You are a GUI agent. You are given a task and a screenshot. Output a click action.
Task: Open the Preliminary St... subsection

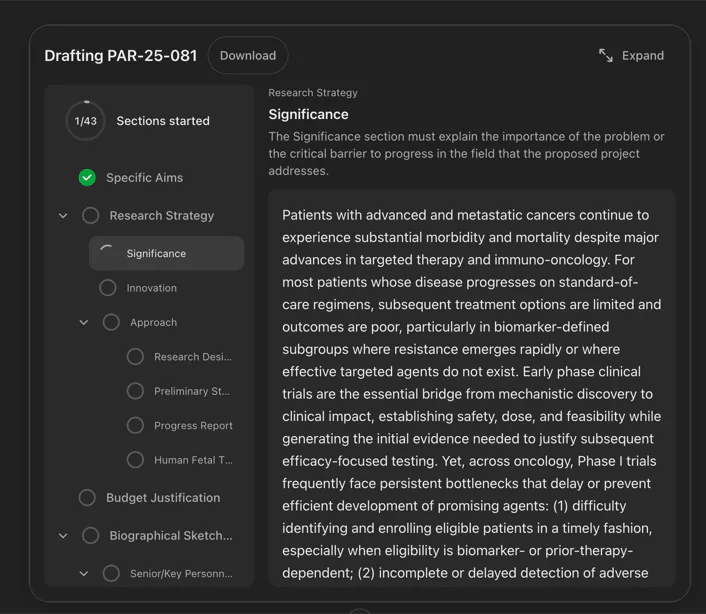[192, 391]
